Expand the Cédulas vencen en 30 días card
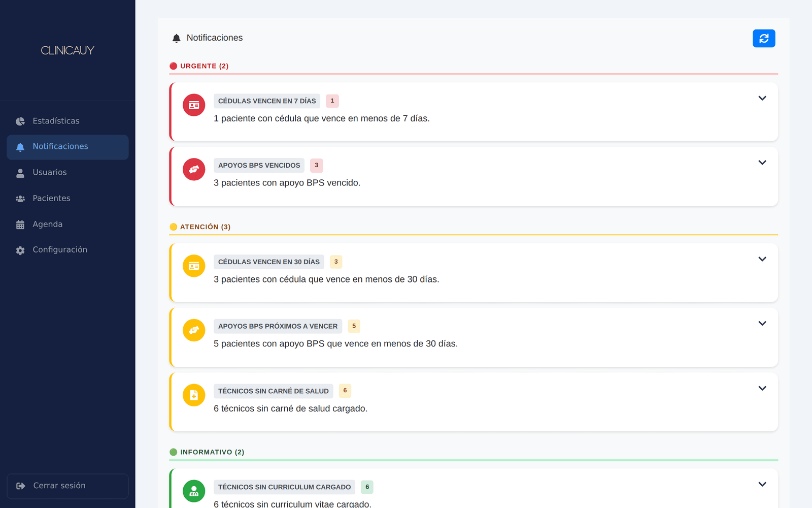This screenshot has height=508, width=812. pos(762,259)
